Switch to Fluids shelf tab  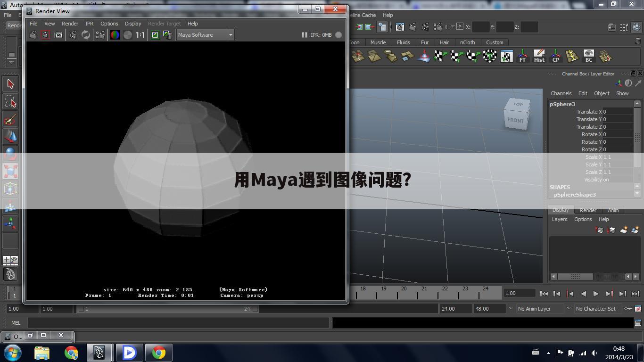[x=404, y=42]
